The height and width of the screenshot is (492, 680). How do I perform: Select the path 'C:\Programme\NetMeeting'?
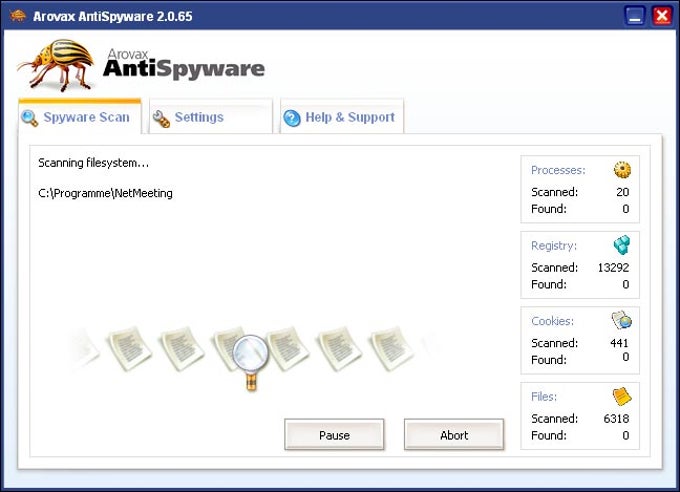105,193
